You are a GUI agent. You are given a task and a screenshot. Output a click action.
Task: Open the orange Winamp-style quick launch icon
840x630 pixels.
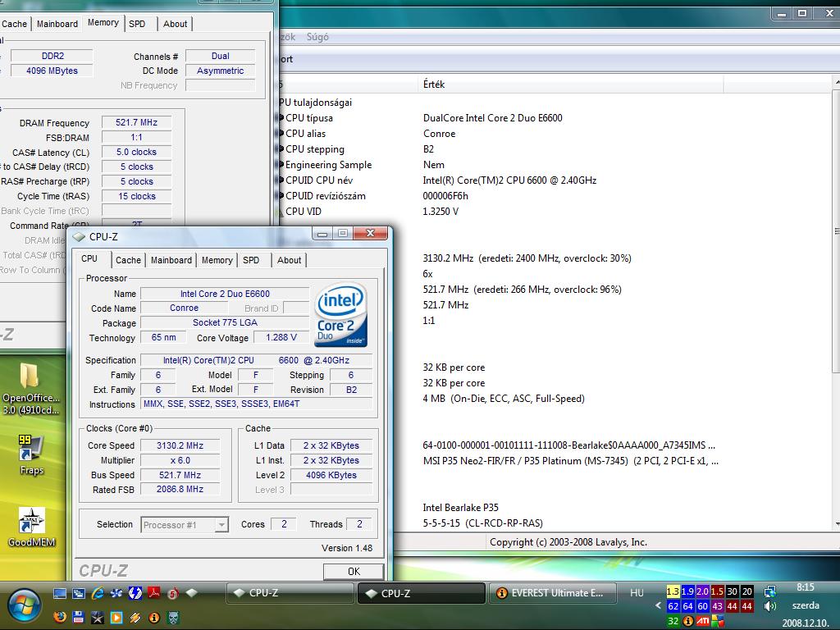135,618
